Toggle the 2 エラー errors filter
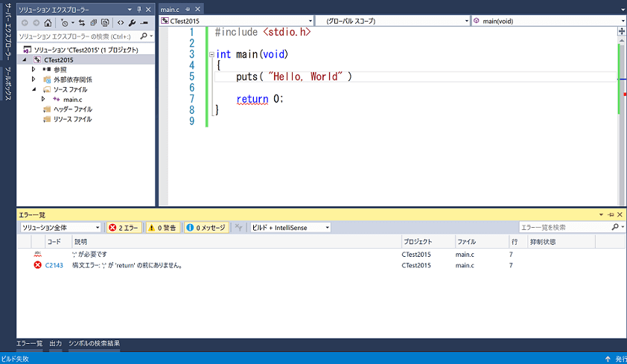The height and width of the screenshot is (364, 627). [124, 227]
